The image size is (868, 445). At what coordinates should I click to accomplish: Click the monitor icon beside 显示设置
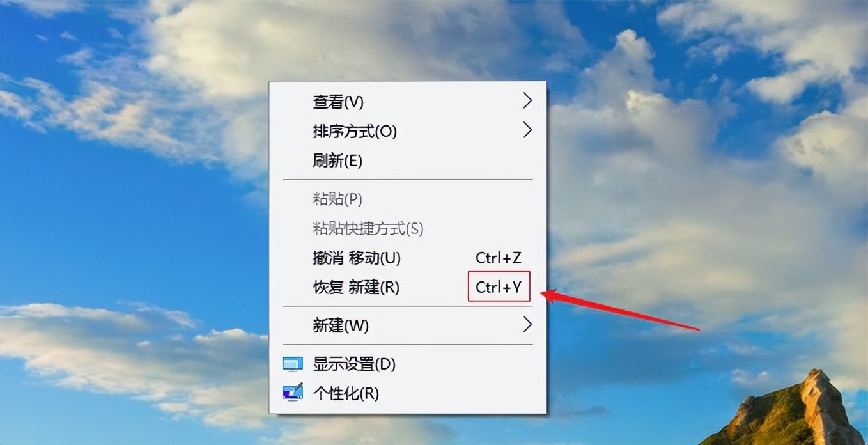[293, 364]
